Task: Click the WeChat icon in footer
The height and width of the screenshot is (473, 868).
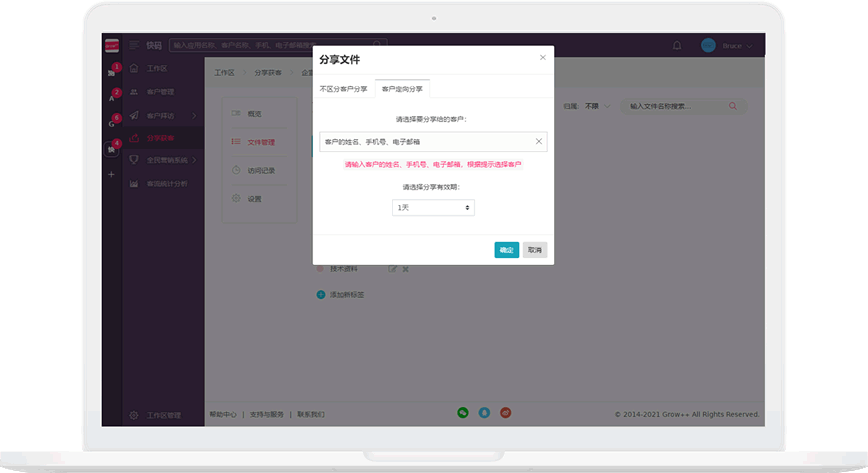Action: point(463,412)
